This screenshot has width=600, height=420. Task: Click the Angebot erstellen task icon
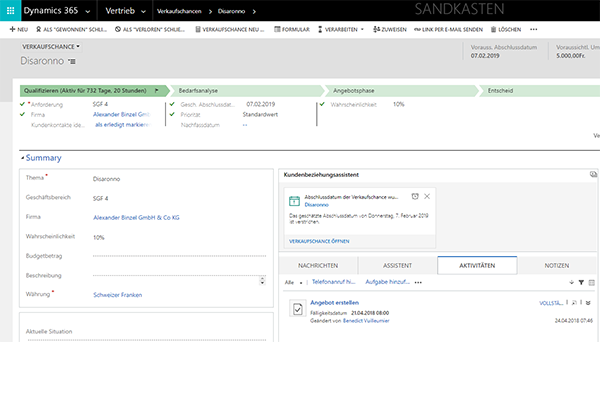pos(298,308)
